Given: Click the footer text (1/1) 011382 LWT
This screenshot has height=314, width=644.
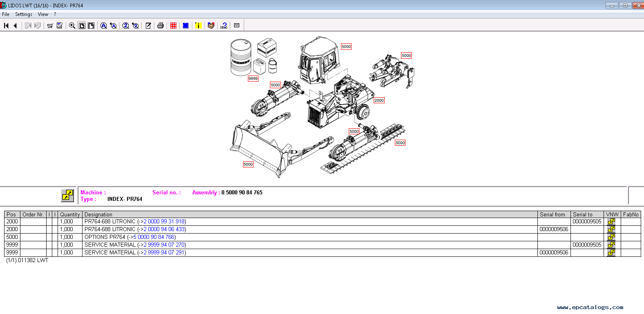Looking at the screenshot, I should 27,260.
